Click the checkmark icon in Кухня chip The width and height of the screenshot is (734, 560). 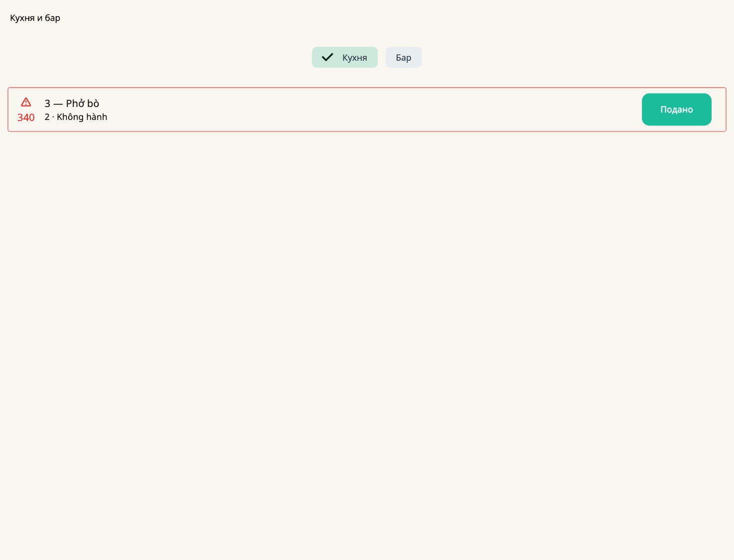tap(327, 57)
